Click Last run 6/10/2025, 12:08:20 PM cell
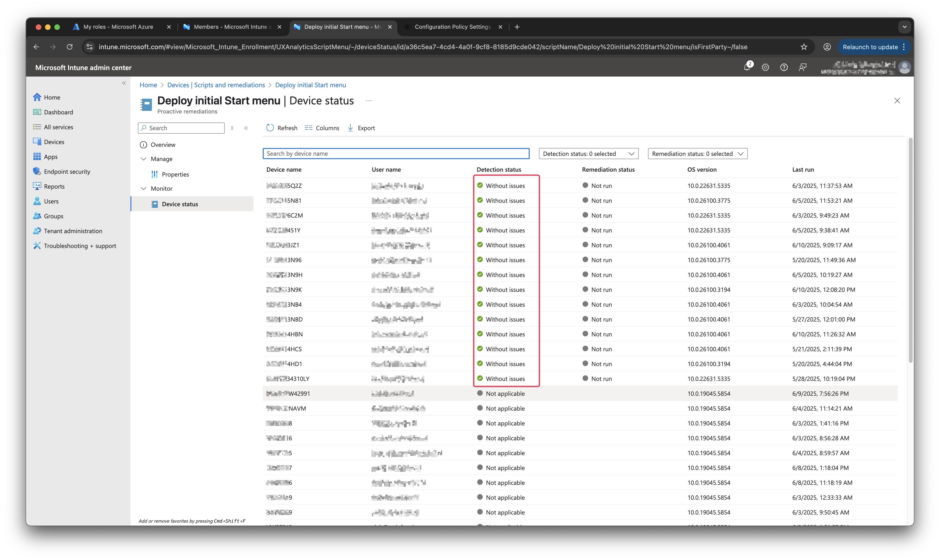This screenshot has width=940, height=560. (823, 290)
